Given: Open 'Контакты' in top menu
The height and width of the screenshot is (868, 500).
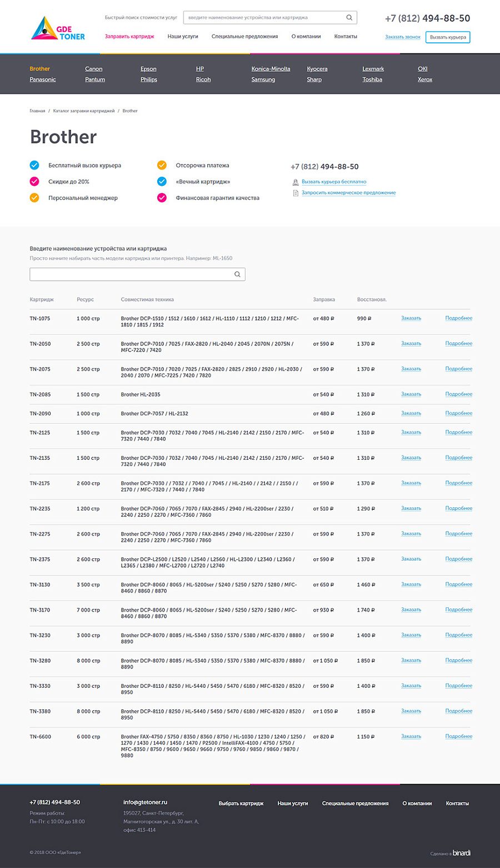Looking at the screenshot, I should coord(346,37).
